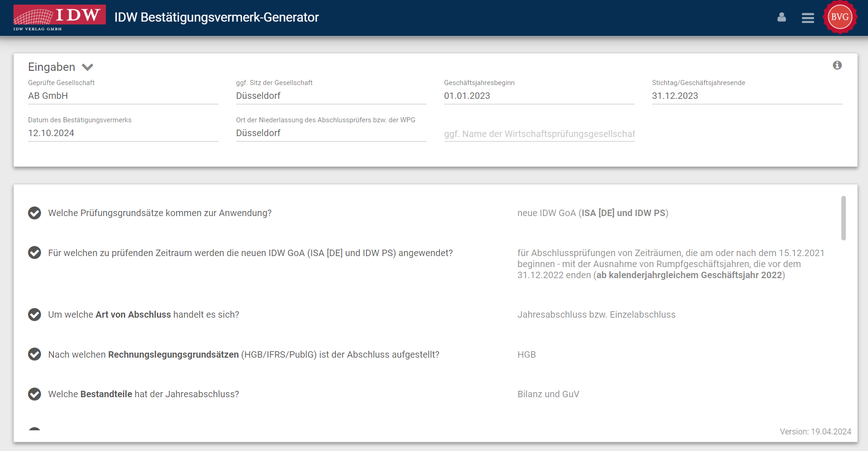Click the vertical scrollbar in the questions panel
The image size is (868, 451).
[x=843, y=218]
